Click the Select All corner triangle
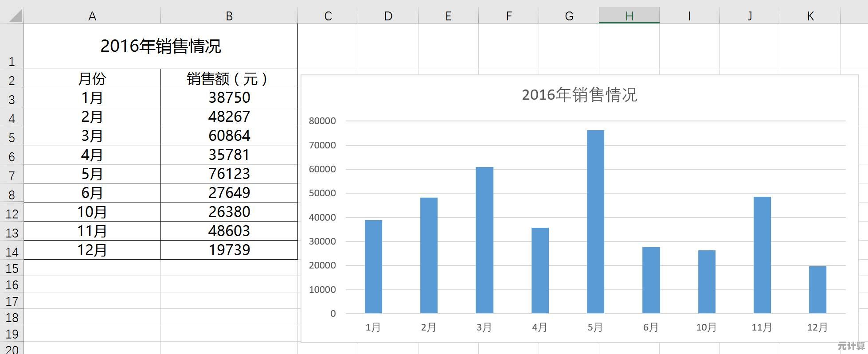Screen dimensions: 868x354 coord(16,16)
